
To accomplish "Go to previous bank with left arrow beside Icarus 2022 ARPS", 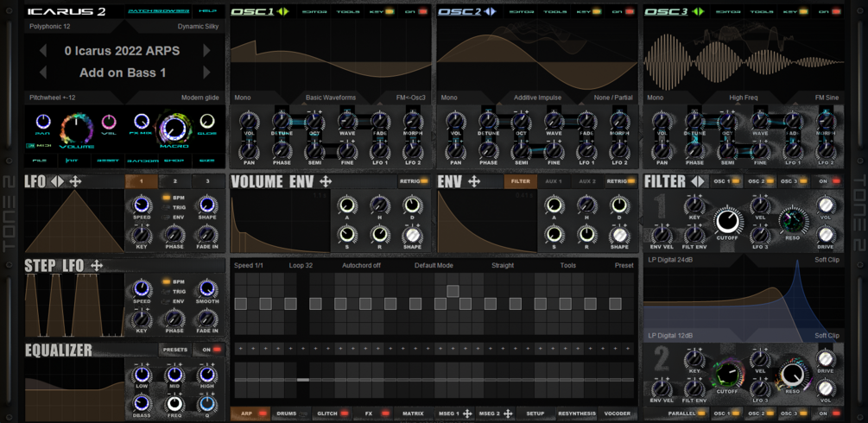I will [42, 51].
